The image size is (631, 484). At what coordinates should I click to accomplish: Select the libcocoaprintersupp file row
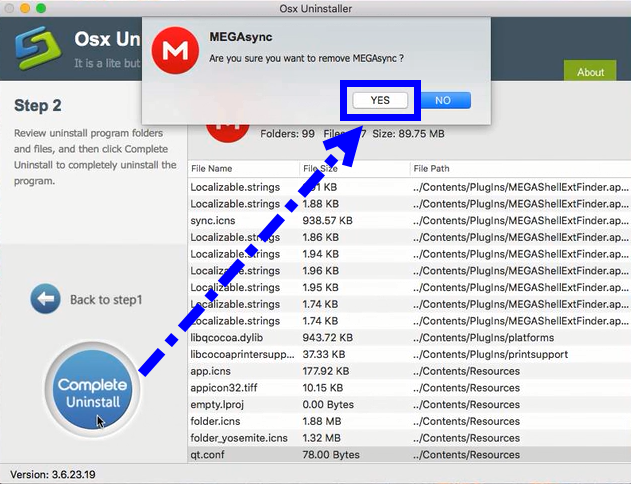tap(240, 354)
